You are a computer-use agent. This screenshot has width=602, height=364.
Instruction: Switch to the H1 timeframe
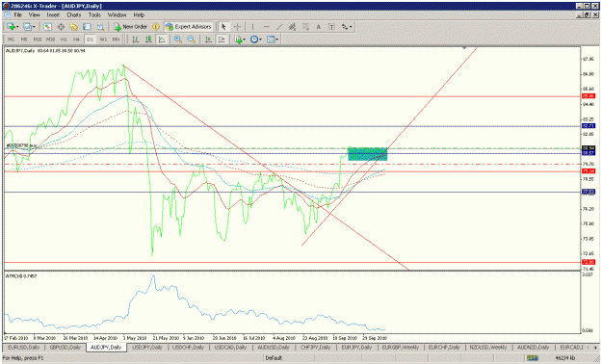pos(64,39)
